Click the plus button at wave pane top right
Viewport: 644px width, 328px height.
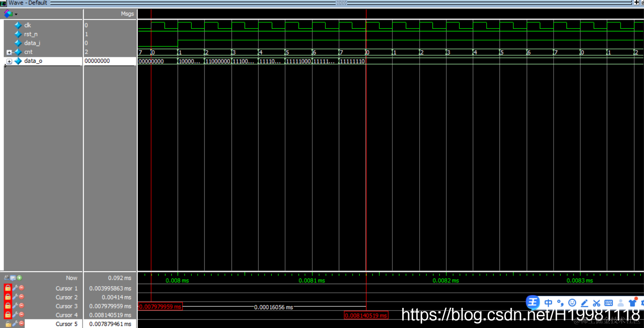636,3
